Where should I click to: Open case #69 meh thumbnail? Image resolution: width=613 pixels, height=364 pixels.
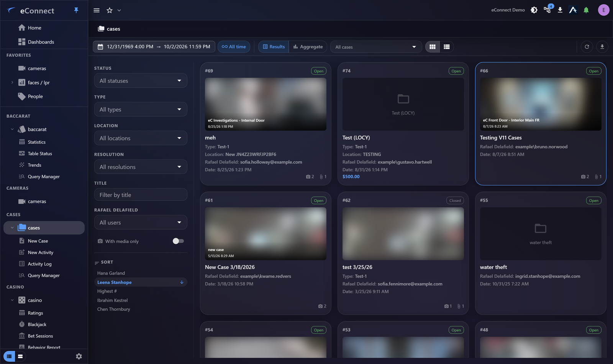(x=266, y=104)
